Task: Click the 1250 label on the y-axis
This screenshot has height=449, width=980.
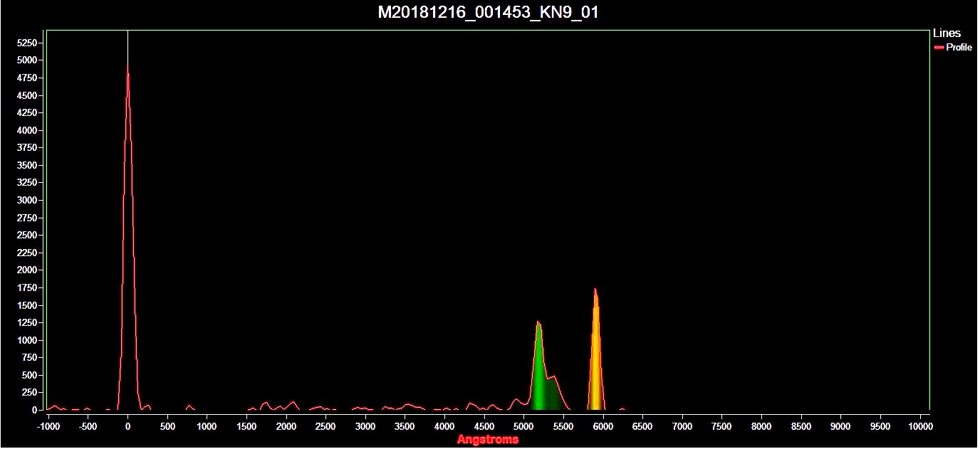Action: point(27,322)
